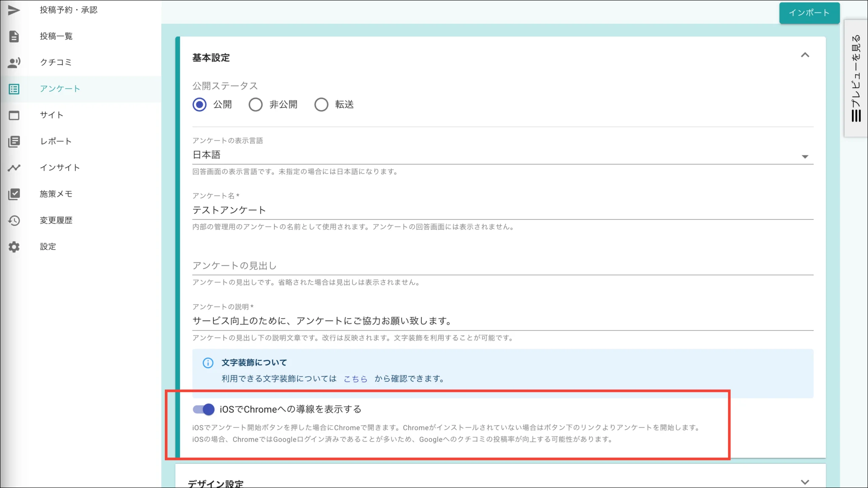
Task: Click the インサイト trend-line icon
Action: point(14,168)
